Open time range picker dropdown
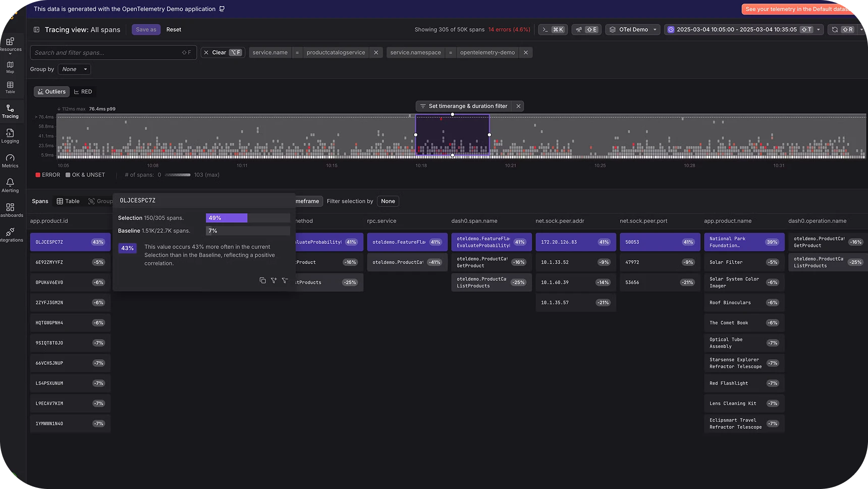The width and height of the screenshot is (868, 489). (x=744, y=30)
